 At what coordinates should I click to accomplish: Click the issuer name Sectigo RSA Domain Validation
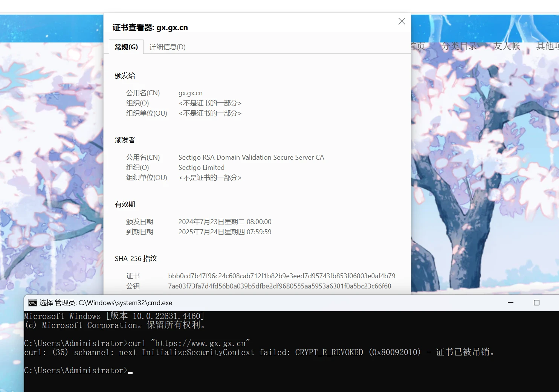251,157
